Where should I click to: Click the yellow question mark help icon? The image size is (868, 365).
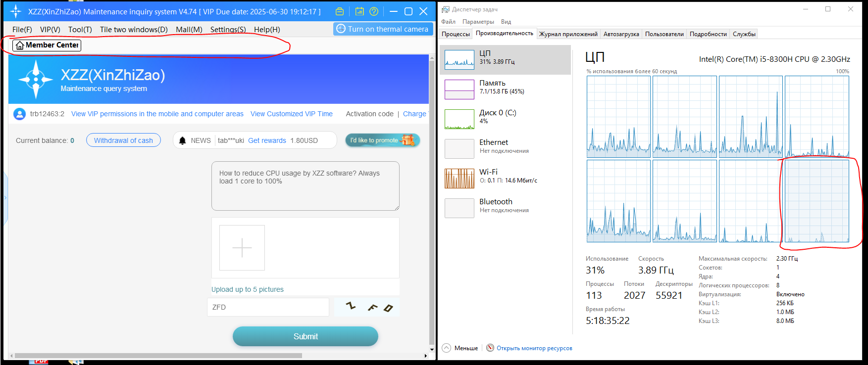click(374, 11)
